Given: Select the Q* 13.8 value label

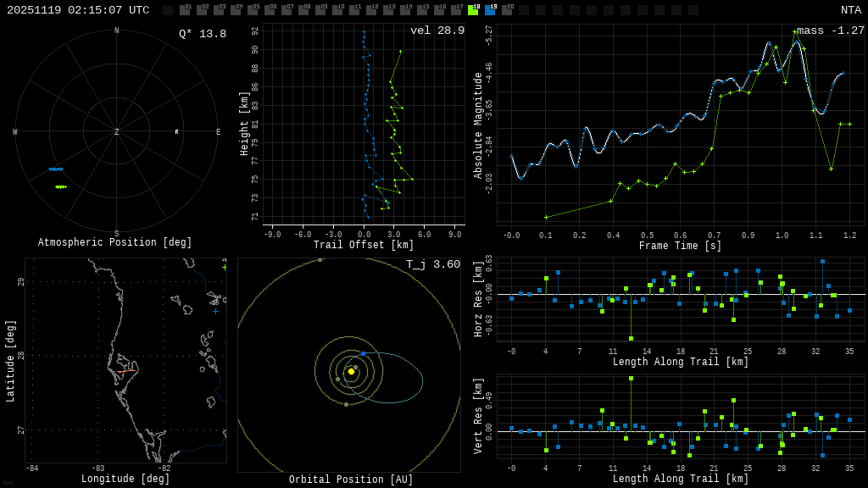Looking at the screenshot, I should click(203, 34).
